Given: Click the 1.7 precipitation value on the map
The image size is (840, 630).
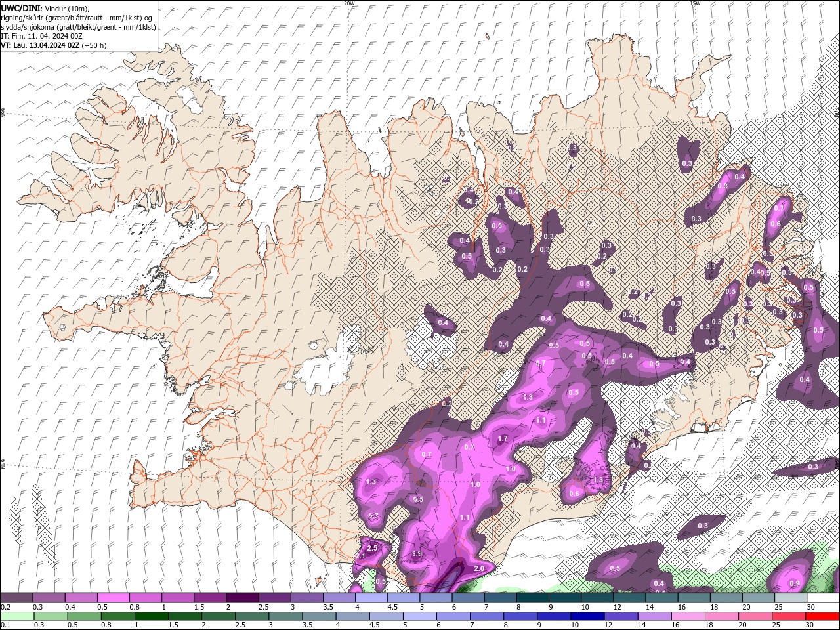Looking at the screenshot, I should click(503, 438).
